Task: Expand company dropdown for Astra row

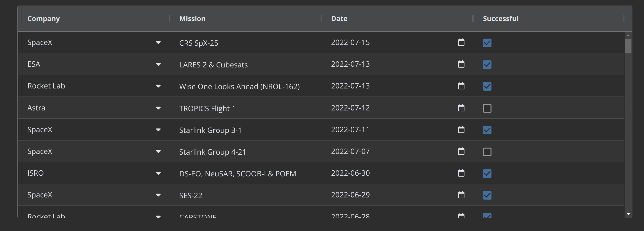Action: tap(158, 108)
